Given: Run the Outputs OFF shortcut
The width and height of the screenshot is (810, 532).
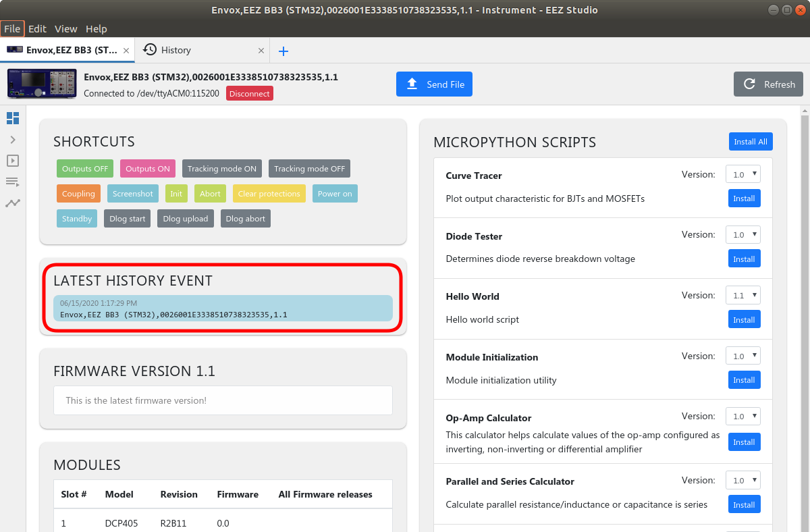Looking at the screenshot, I should pyautogui.click(x=85, y=169).
